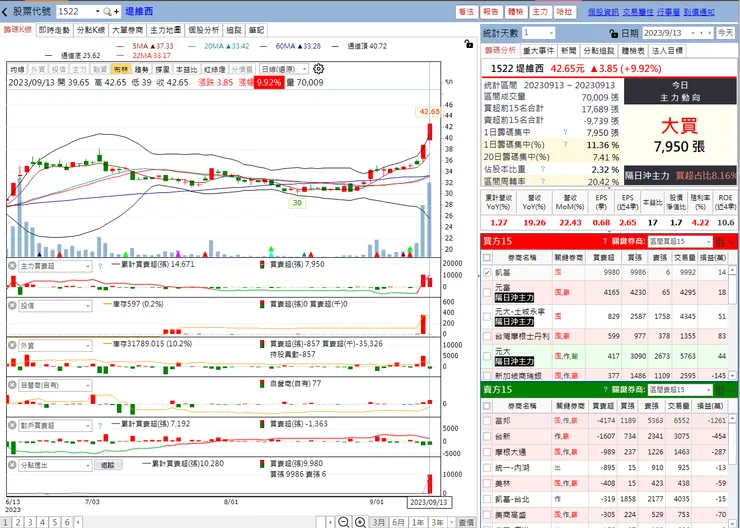Step date backward with left arrow

click(x=702, y=33)
